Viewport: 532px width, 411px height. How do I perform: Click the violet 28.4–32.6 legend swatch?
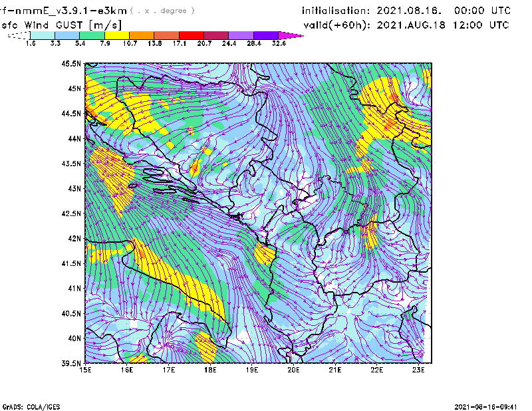pyautogui.click(x=266, y=35)
